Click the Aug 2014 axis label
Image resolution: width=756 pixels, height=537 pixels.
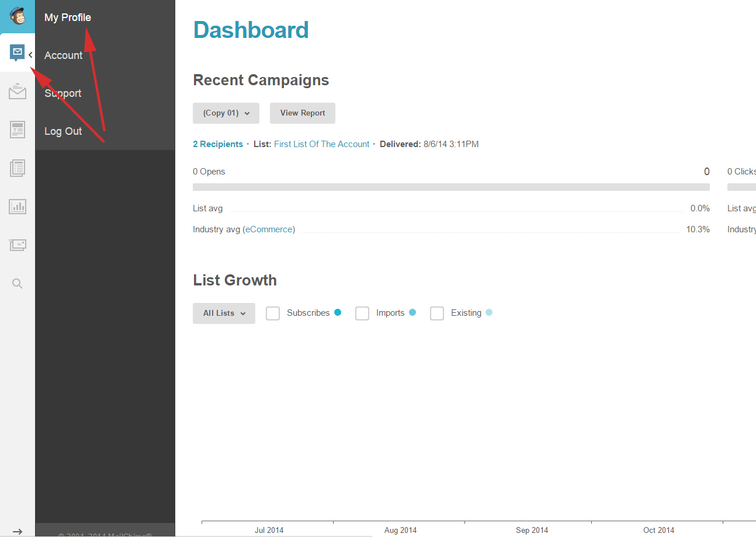click(x=400, y=530)
